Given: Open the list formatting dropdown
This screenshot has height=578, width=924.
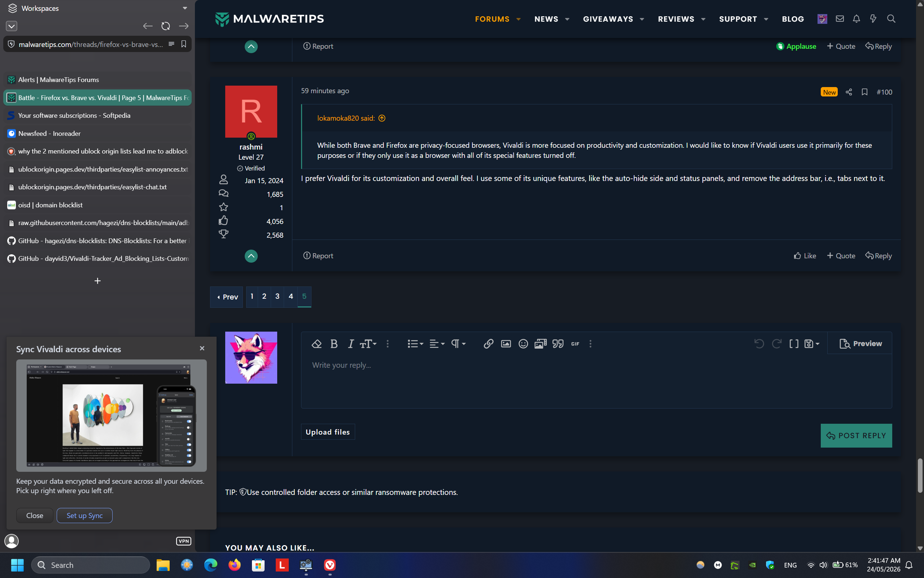Looking at the screenshot, I should pyautogui.click(x=415, y=344).
